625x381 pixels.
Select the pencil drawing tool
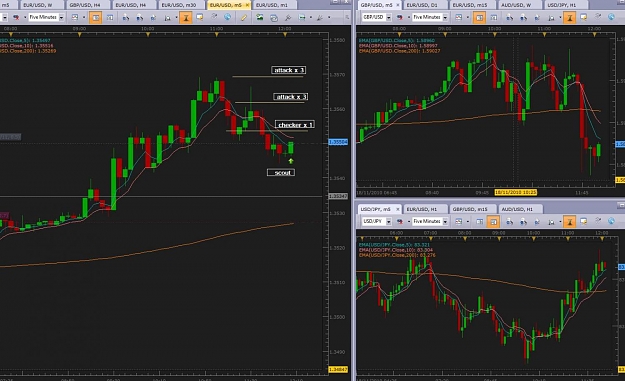tap(244, 17)
